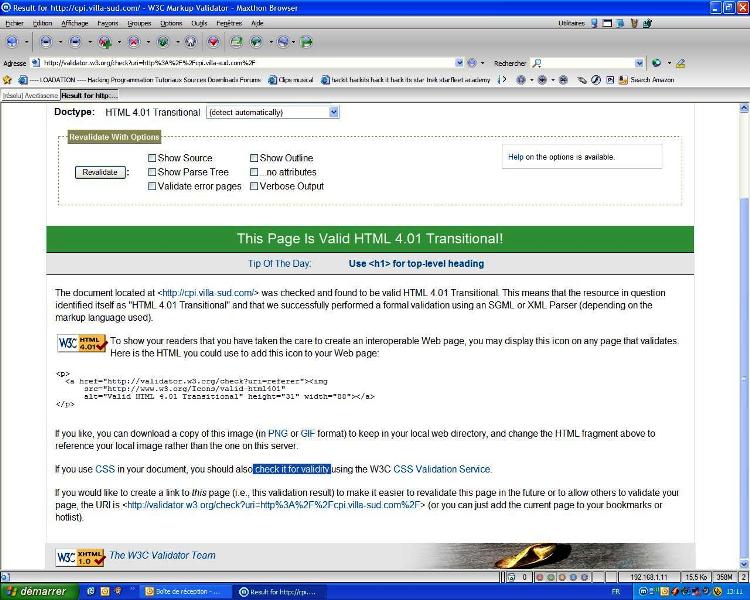Open the Edition menu

42,23
